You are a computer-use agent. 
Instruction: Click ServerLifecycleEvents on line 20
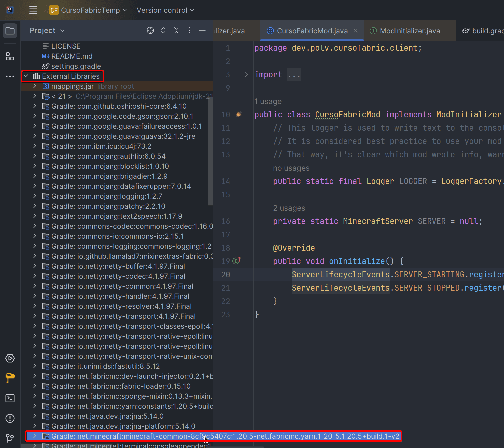(341, 274)
